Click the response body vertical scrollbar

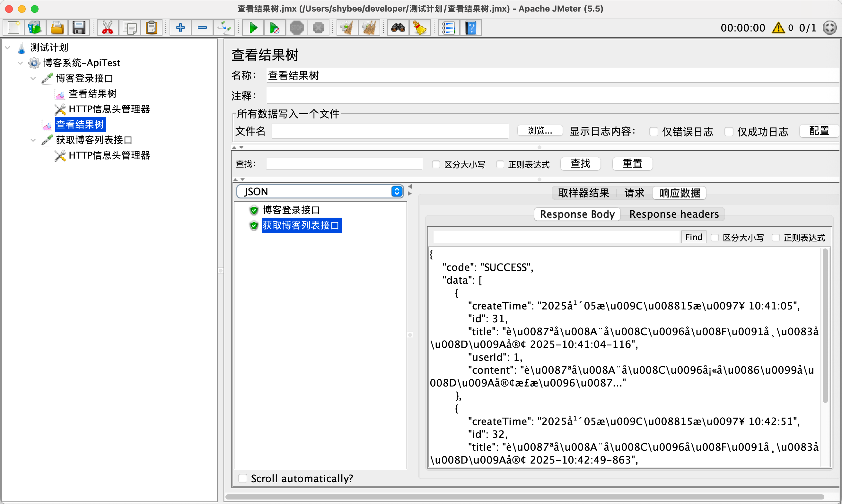coord(825,326)
